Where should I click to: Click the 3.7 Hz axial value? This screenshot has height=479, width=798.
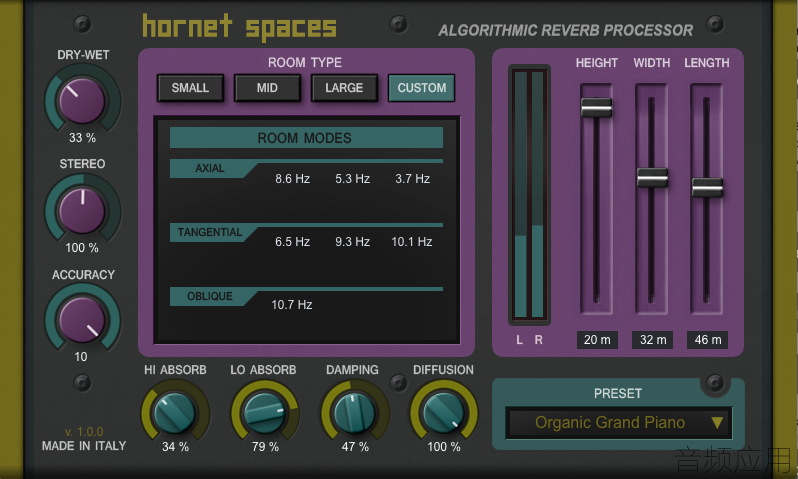(413, 179)
